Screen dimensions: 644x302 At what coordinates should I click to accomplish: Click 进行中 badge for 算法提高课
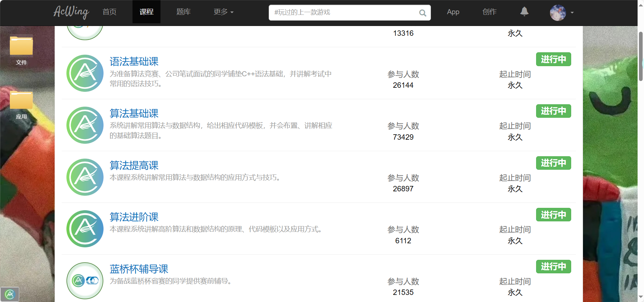(x=554, y=163)
